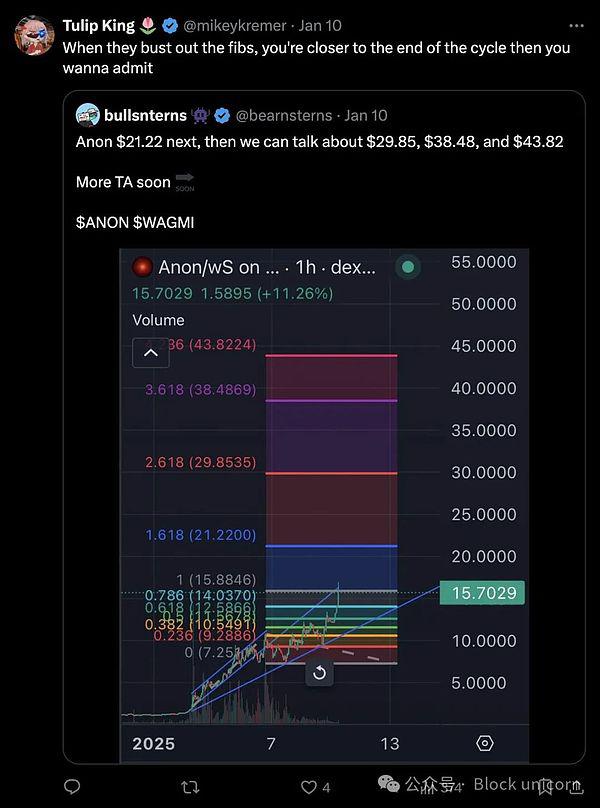The height and width of the screenshot is (808, 600).
Task: Click Tulip King verified badge
Action: tap(170, 25)
